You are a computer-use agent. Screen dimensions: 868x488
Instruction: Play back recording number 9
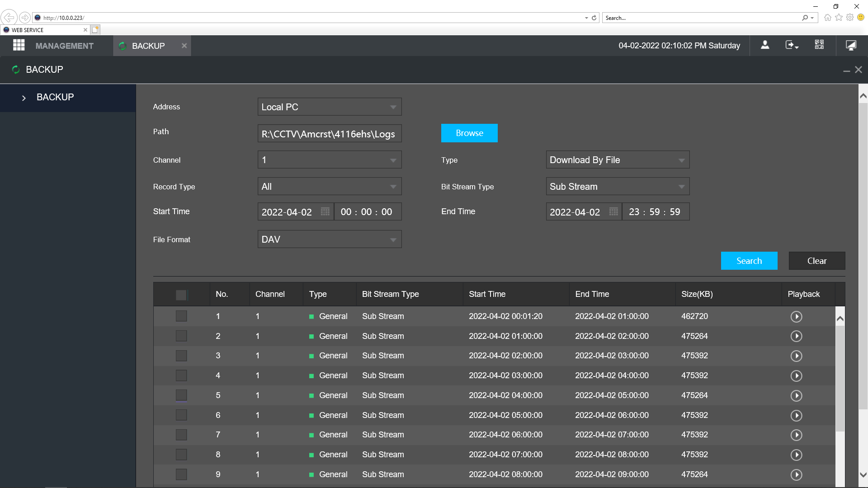[796, 475]
